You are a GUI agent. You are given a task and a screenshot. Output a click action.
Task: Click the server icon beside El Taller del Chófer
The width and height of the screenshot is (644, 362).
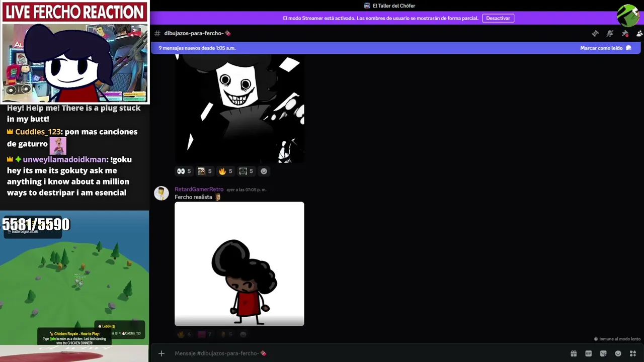(x=367, y=6)
